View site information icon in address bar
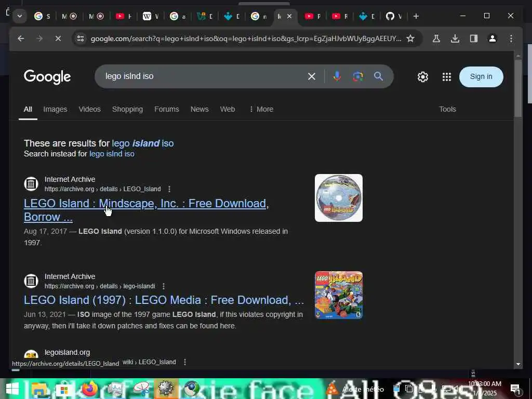The image size is (532, 399). coord(81,38)
